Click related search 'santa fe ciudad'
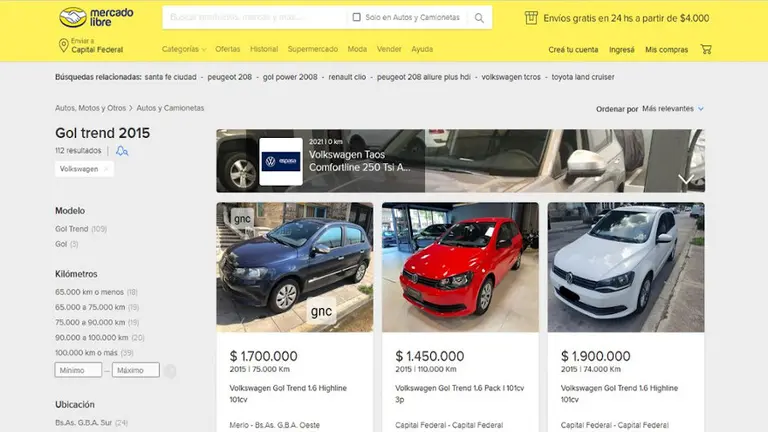Image resolution: width=768 pixels, height=432 pixels. (x=170, y=77)
